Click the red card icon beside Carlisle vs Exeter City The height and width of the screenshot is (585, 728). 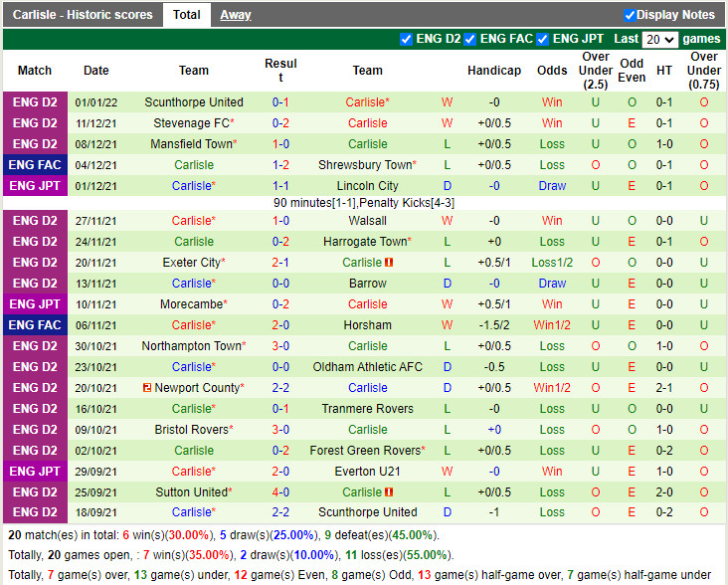[389, 263]
